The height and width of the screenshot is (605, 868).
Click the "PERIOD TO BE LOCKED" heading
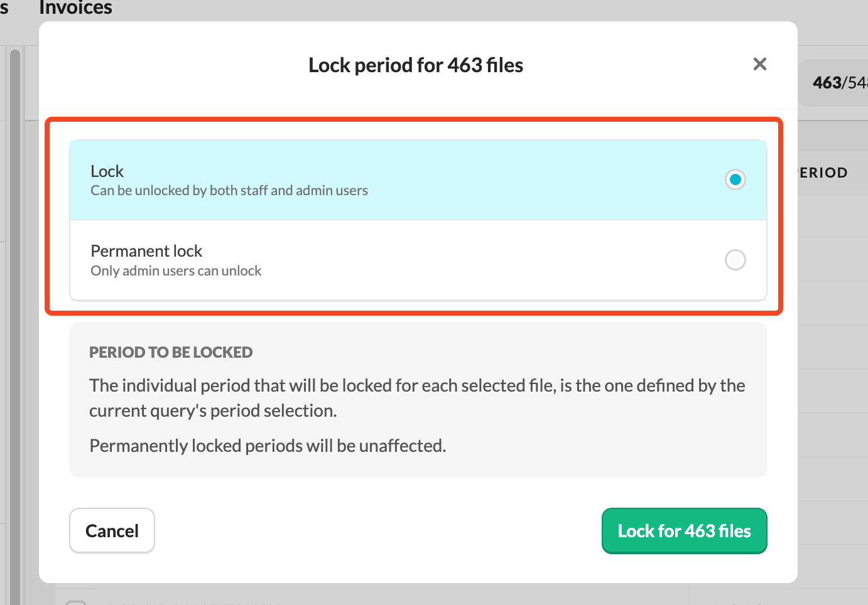pos(171,352)
